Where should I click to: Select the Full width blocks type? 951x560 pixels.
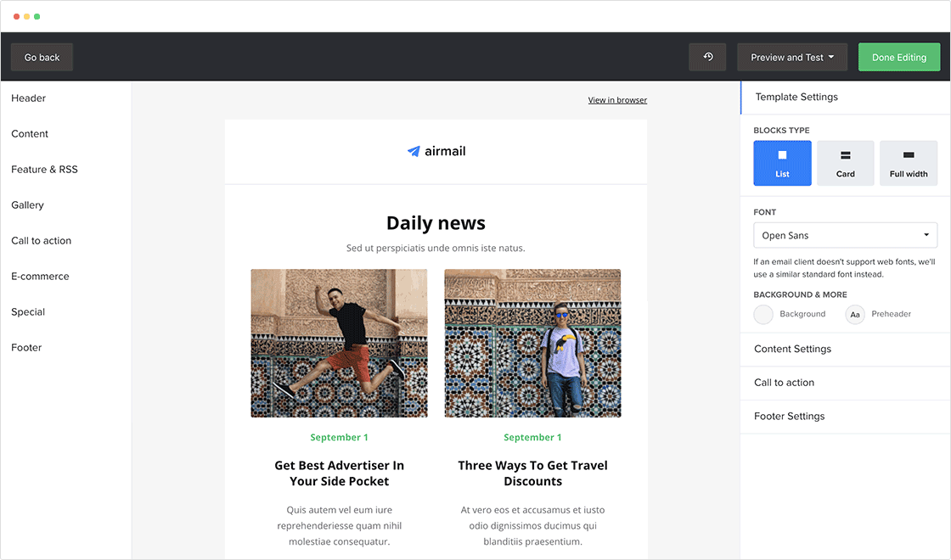click(909, 163)
